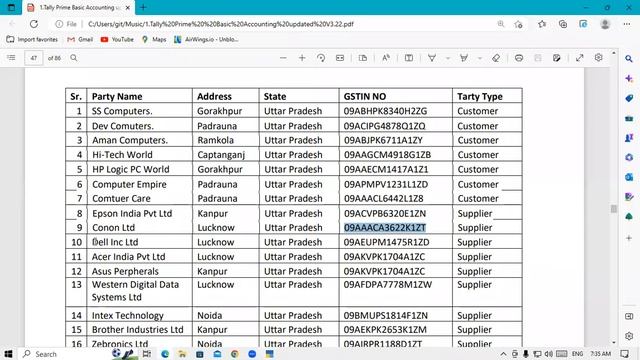Open the browser profile avatar

605,24
